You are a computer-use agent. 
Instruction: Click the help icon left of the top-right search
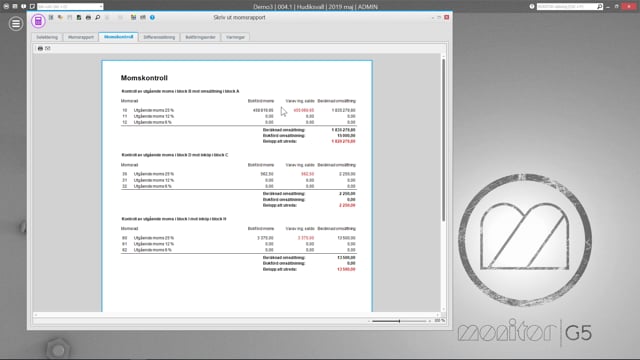(x=532, y=7)
